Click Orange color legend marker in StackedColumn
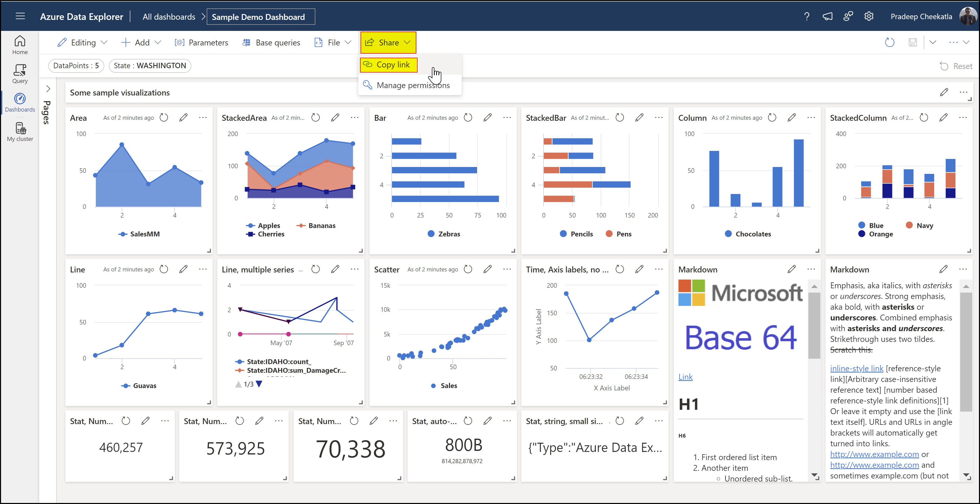Screen dimensions: 980x504 click(862, 234)
